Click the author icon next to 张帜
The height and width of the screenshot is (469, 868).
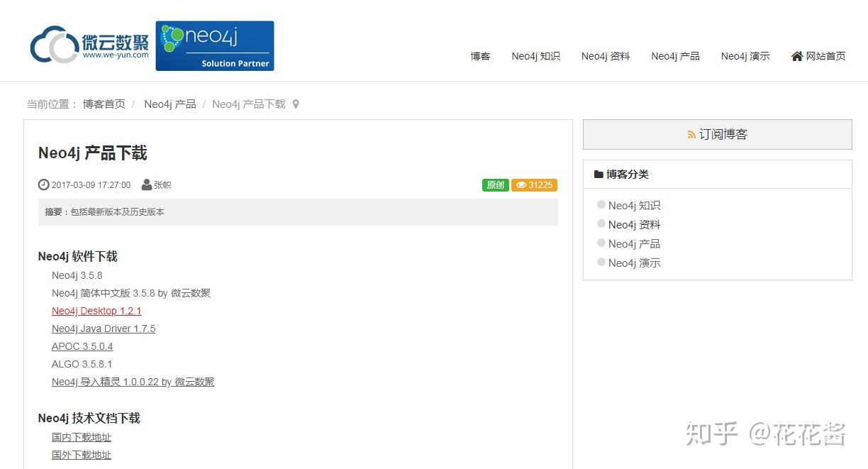pyautogui.click(x=146, y=184)
